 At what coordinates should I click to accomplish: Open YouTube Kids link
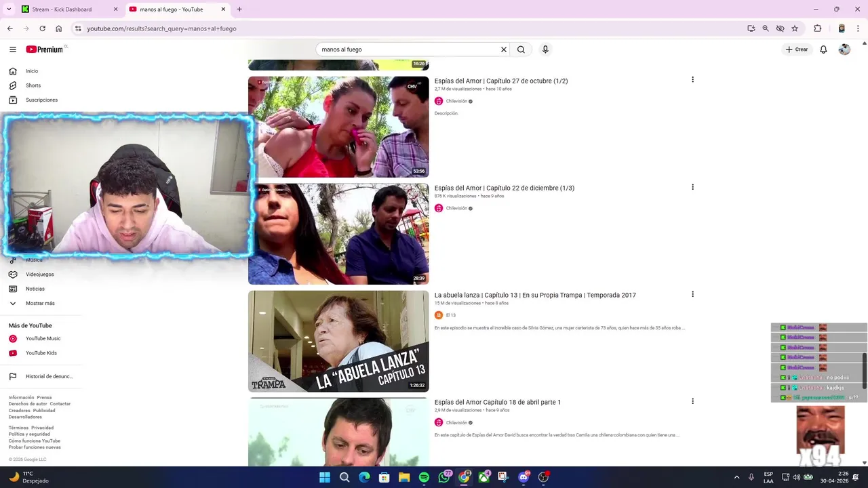41,353
